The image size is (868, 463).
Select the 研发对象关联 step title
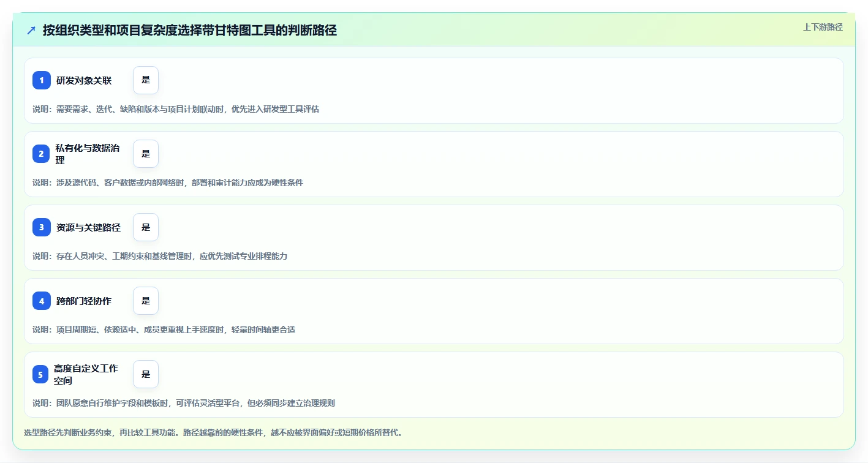(84, 80)
